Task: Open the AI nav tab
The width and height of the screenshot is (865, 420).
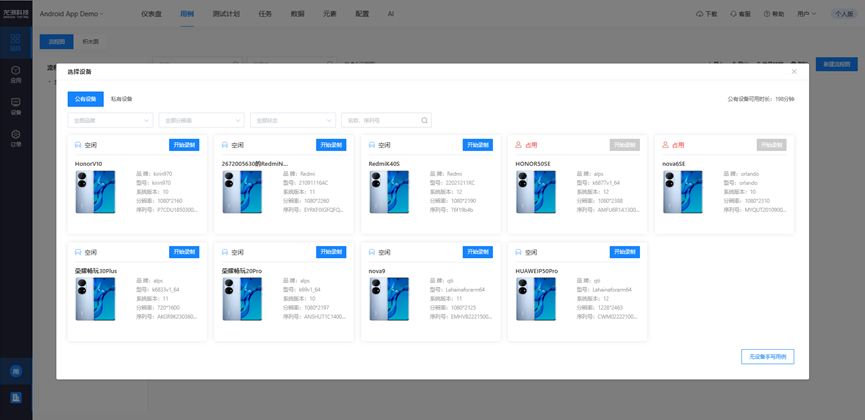Action: [391, 14]
